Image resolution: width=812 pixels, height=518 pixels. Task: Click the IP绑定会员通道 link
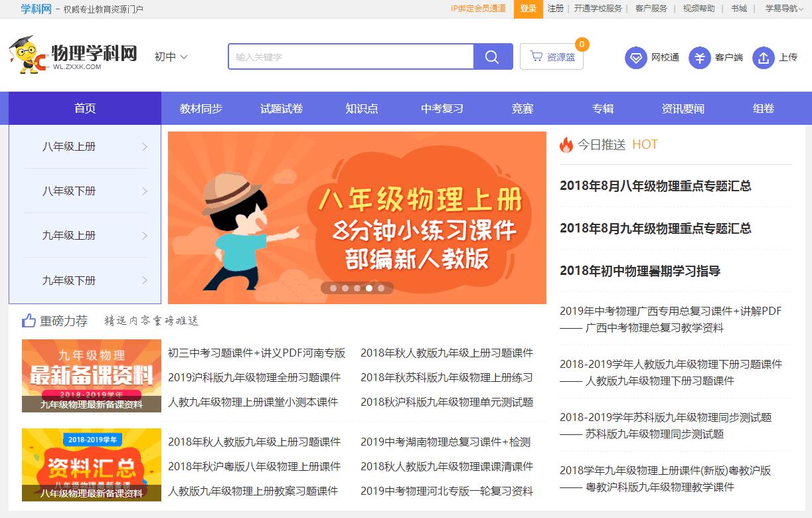point(477,9)
